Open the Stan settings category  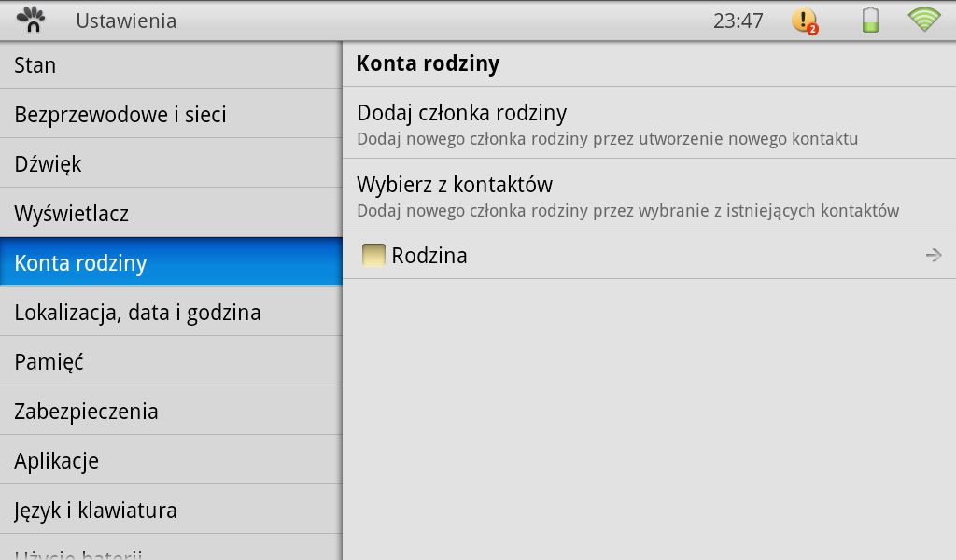pos(171,65)
